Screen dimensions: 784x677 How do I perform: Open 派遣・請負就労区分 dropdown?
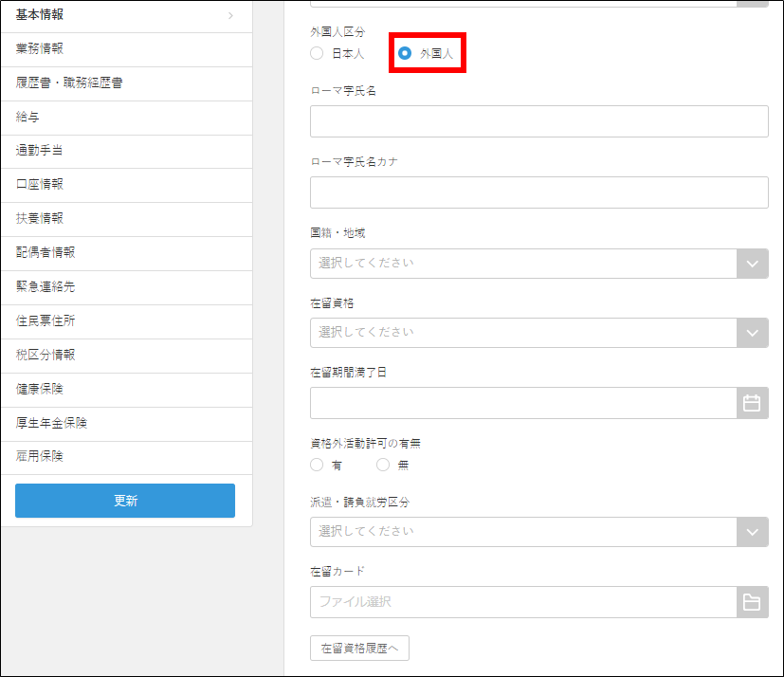pos(538,531)
